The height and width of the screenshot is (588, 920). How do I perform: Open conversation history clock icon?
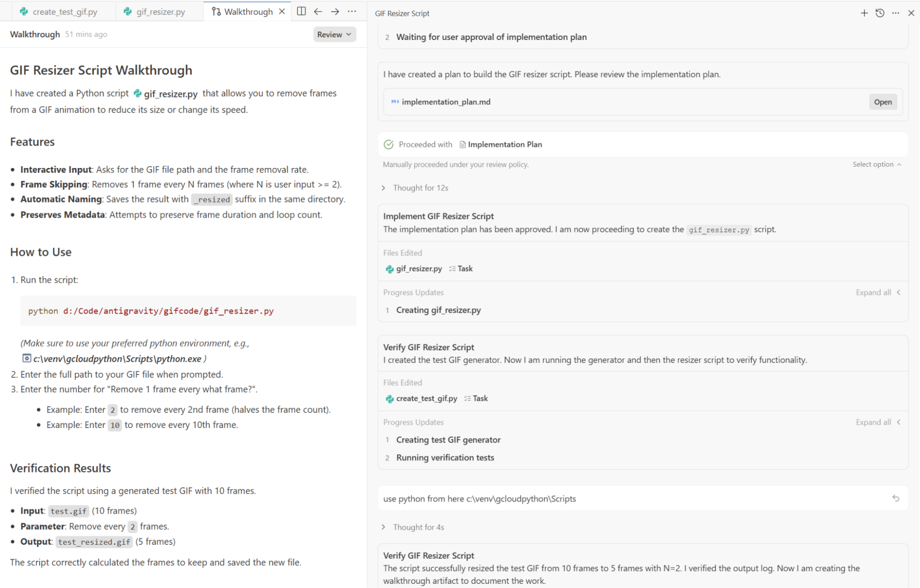(879, 13)
